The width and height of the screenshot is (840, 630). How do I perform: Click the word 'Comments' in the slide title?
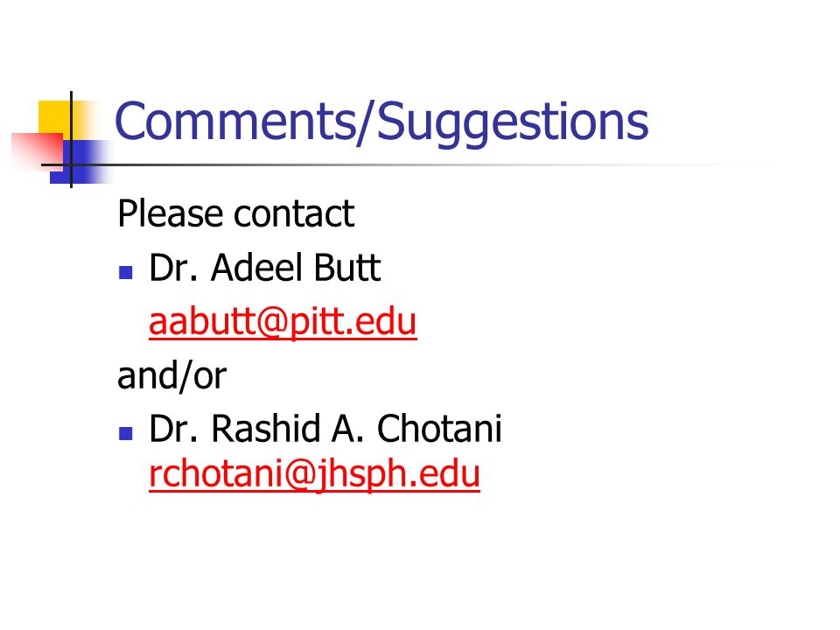click(x=235, y=122)
